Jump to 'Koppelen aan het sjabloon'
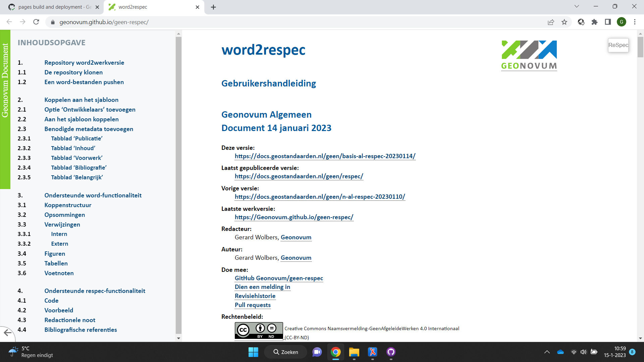644x362 pixels. click(82, 100)
